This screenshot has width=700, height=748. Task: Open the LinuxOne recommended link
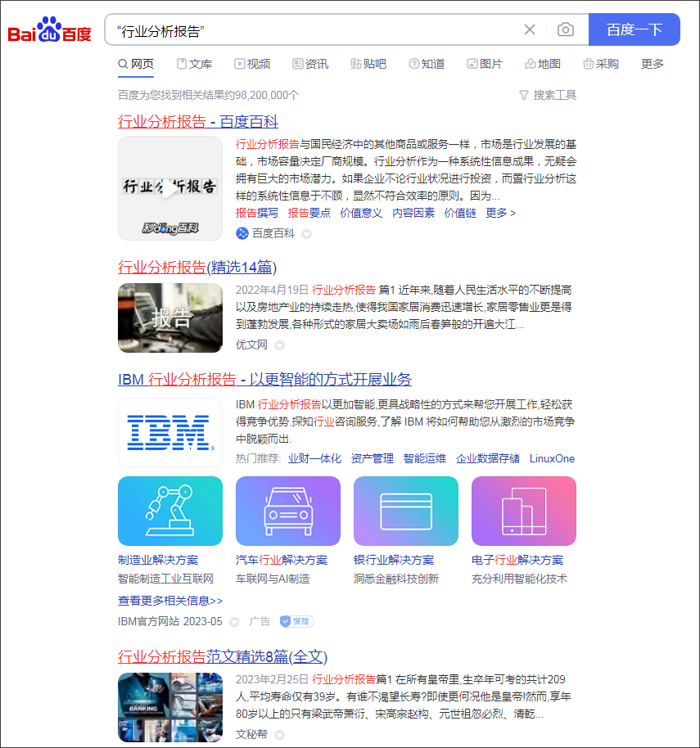tap(552, 458)
